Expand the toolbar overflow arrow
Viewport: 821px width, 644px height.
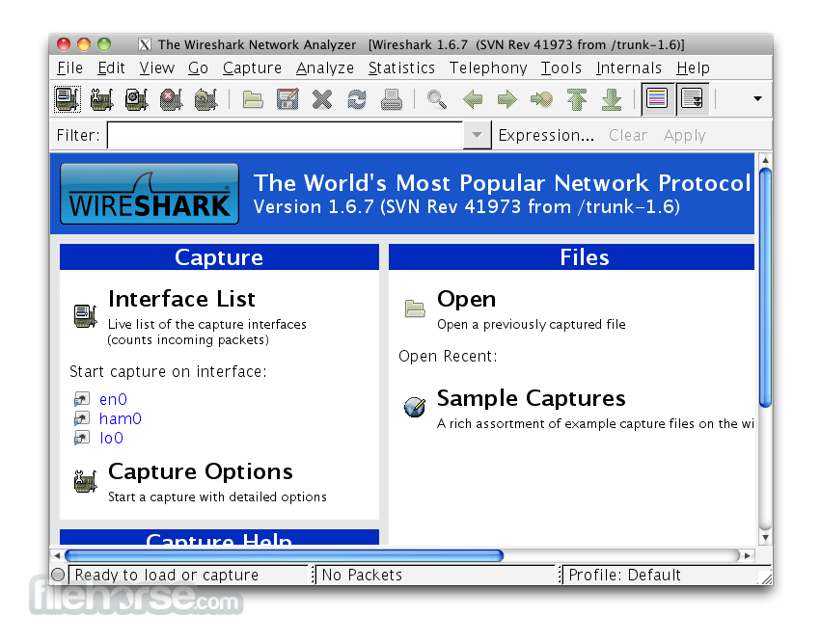[x=757, y=98]
